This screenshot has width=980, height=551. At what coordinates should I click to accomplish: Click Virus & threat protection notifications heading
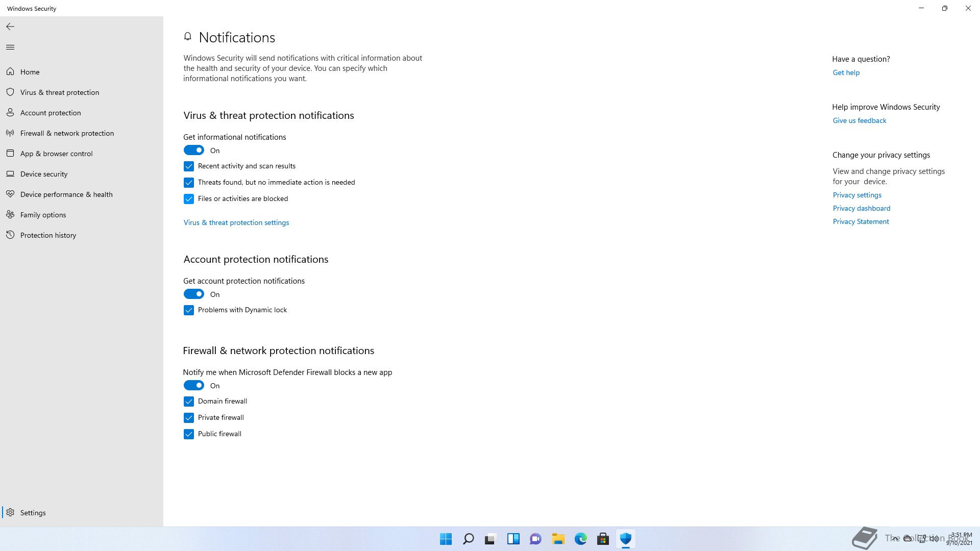coord(268,115)
